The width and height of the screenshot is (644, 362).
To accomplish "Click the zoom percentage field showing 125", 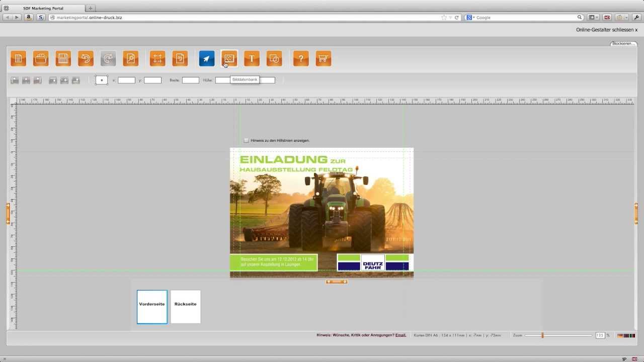I will tap(600, 335).
